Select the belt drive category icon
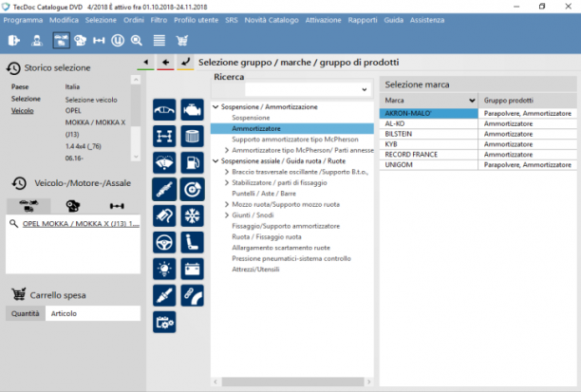This screenshot has height=392, width=581. pyautogui.click(x=192, y=296)
